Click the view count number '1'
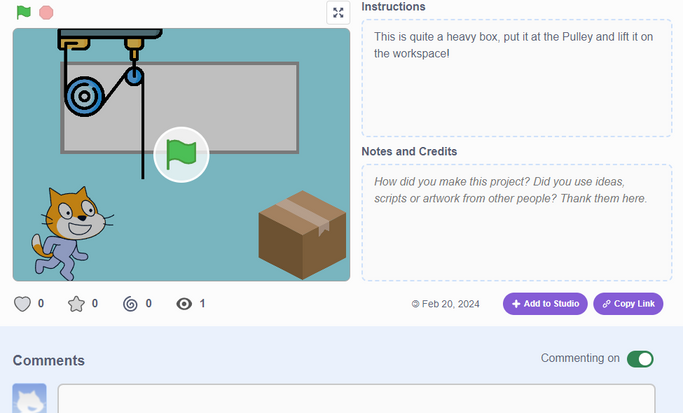Screen dimensions: 683x413 [x=202, y=304]
